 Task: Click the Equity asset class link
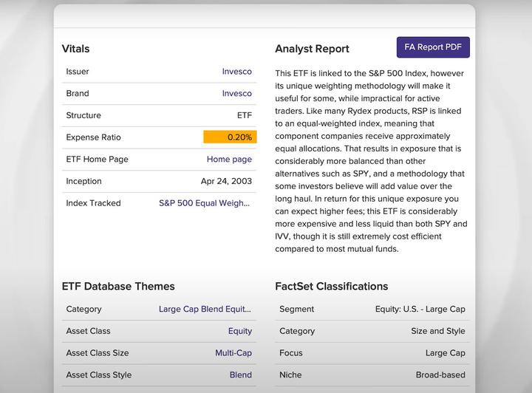(x=239, y=332)
